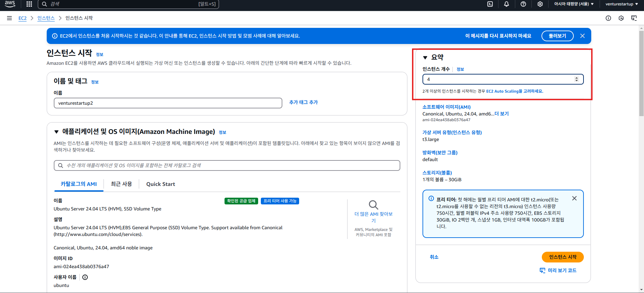Click the search icon in AMI catalog field
Screen dimensions: 644x293
click(61, 165)
